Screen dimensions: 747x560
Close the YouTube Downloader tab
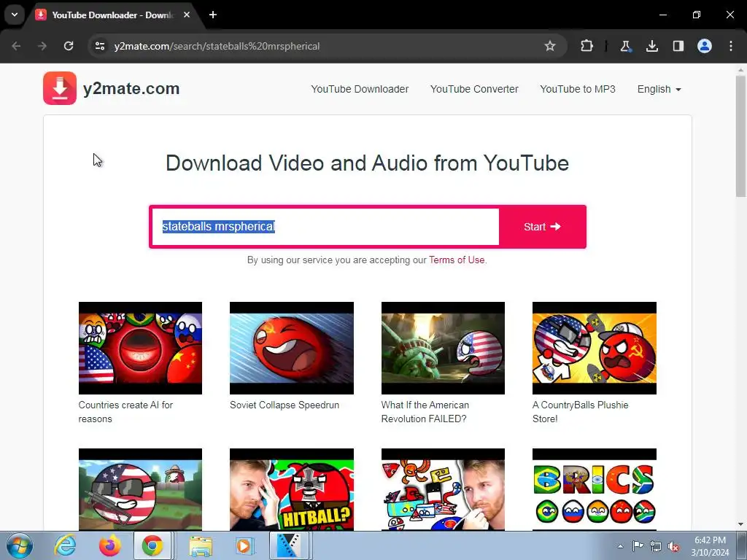click(187, 15)
